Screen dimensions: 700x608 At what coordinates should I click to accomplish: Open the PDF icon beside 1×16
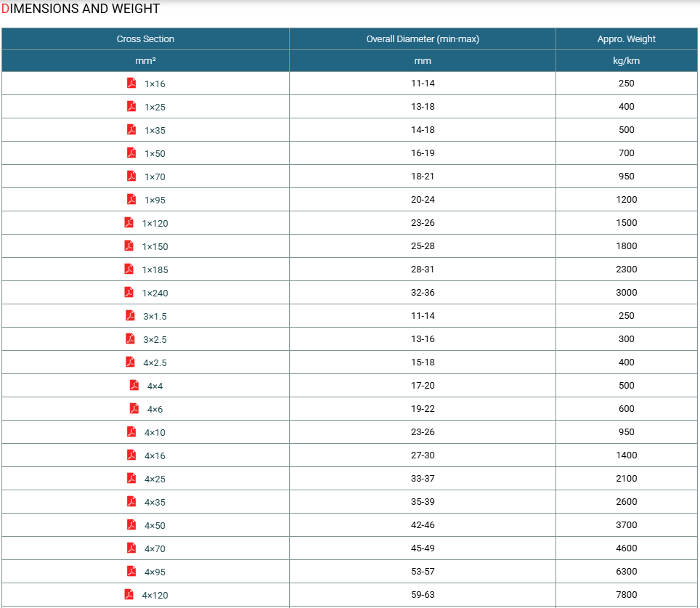coord(131,83)
